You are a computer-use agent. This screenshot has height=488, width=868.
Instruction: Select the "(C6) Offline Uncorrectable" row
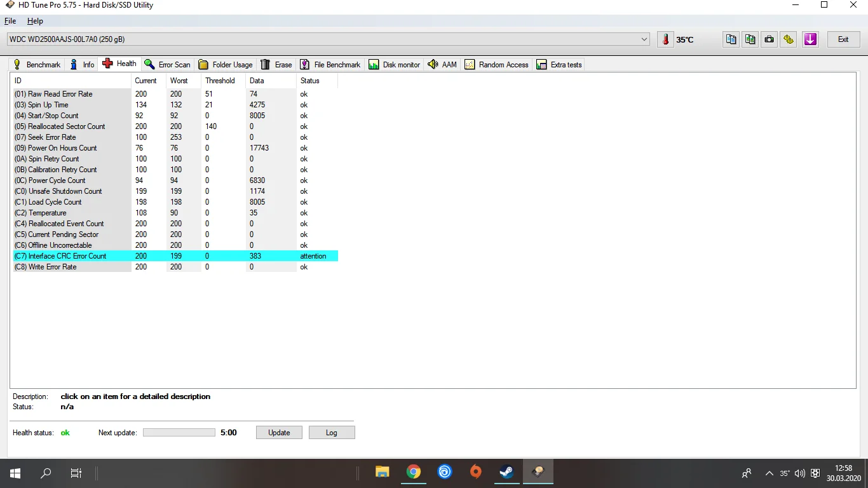(175, 245)
